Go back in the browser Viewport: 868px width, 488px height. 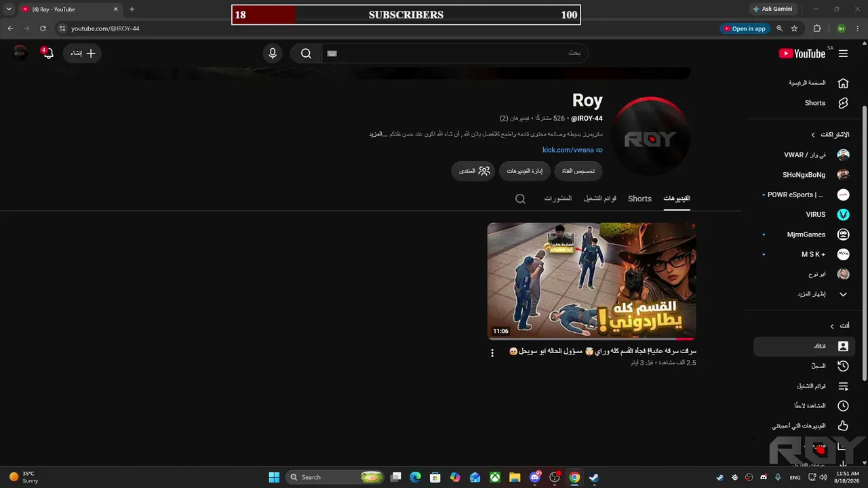10,28
